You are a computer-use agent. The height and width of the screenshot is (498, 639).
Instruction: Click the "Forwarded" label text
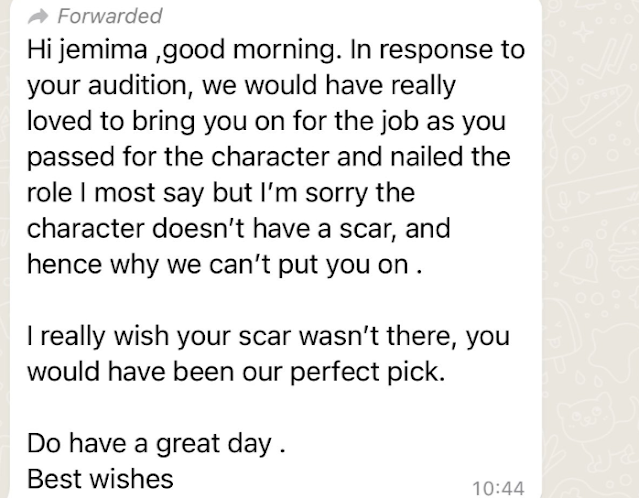pos(109,16)
